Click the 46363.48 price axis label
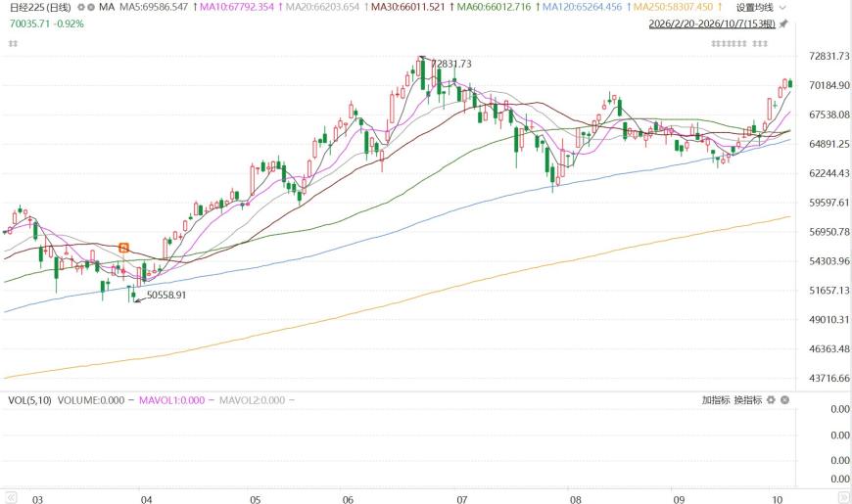This screenshot has width=852, height=504. tap(829, 348)
